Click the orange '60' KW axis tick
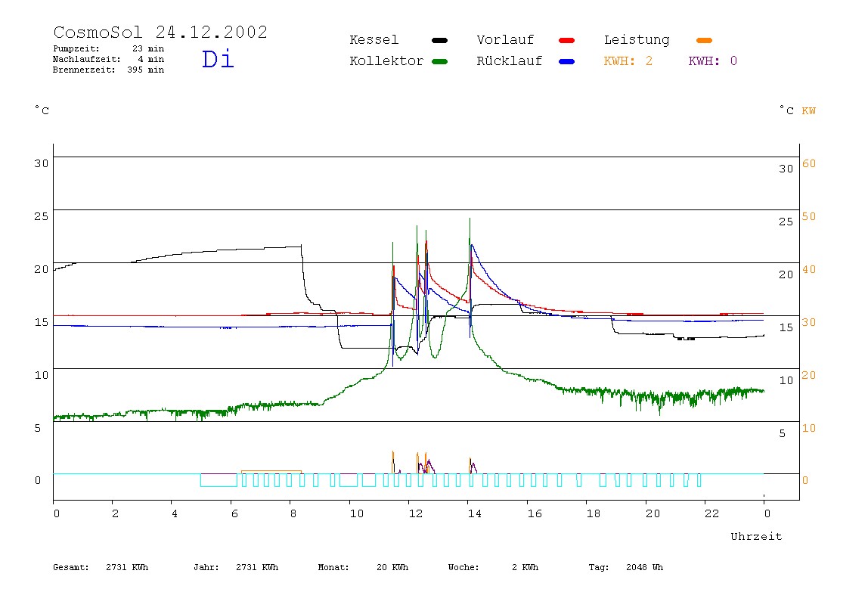The image size is (868, 614). click(x=809, y=163)
